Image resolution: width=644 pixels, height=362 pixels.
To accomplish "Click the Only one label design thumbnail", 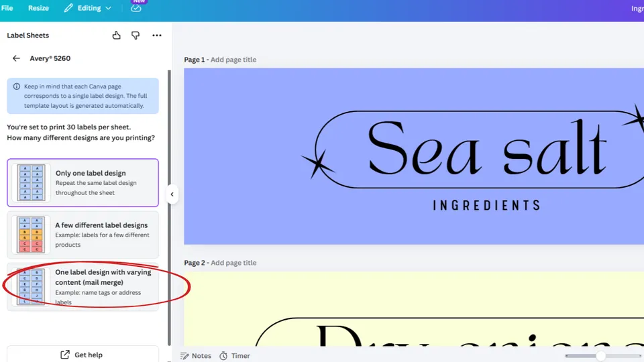I will (x=31, y=182).
